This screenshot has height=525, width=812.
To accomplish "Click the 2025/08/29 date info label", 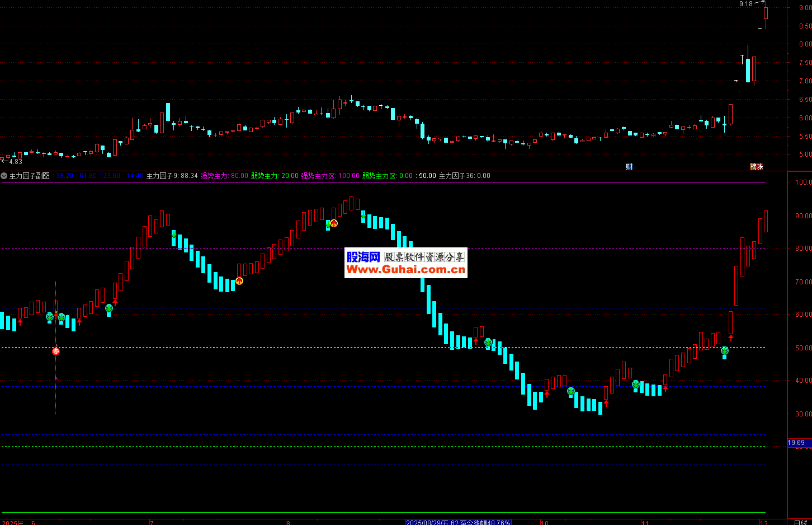I will (x=457, y=522).
